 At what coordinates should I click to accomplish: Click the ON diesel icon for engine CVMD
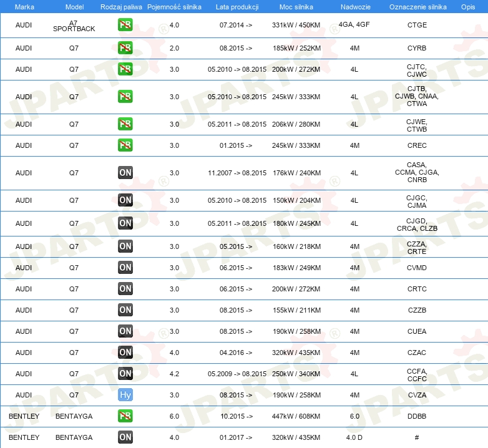(x=125, y=268)
